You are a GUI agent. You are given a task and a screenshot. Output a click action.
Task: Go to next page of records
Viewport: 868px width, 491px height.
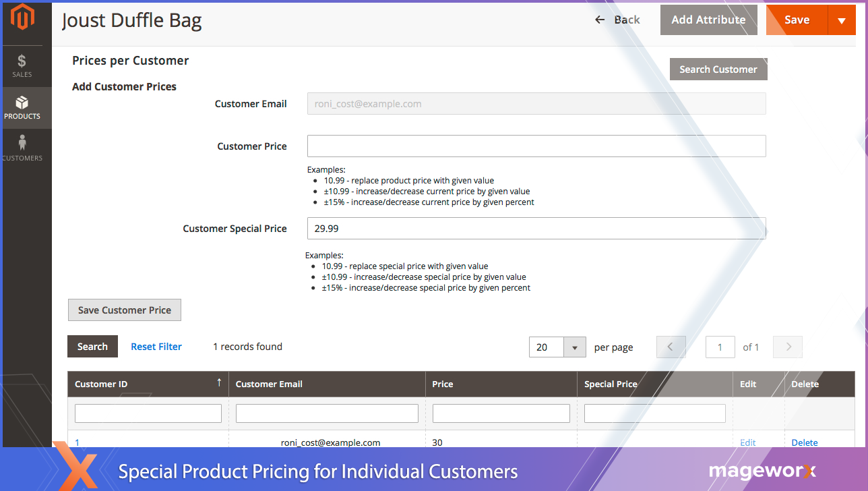click(x=788, y=347)
